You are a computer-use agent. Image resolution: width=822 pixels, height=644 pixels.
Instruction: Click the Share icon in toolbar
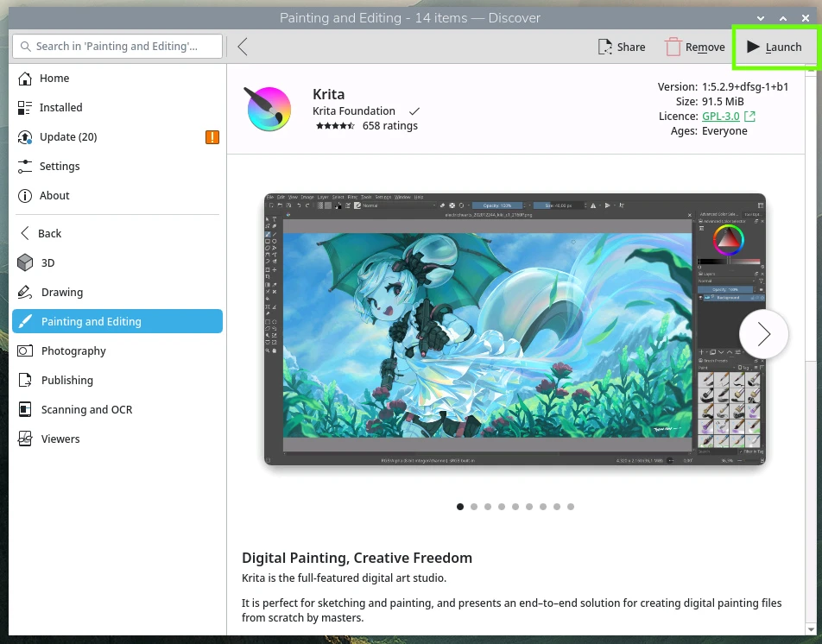pyautogui.click(x=606, y=47)
